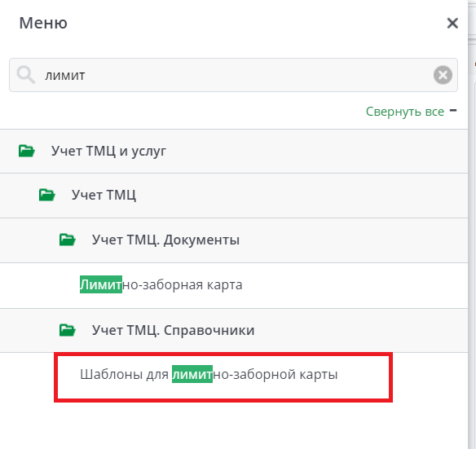
Task: Clear the search text using the round X icon
Action: (x=443, y=75)
